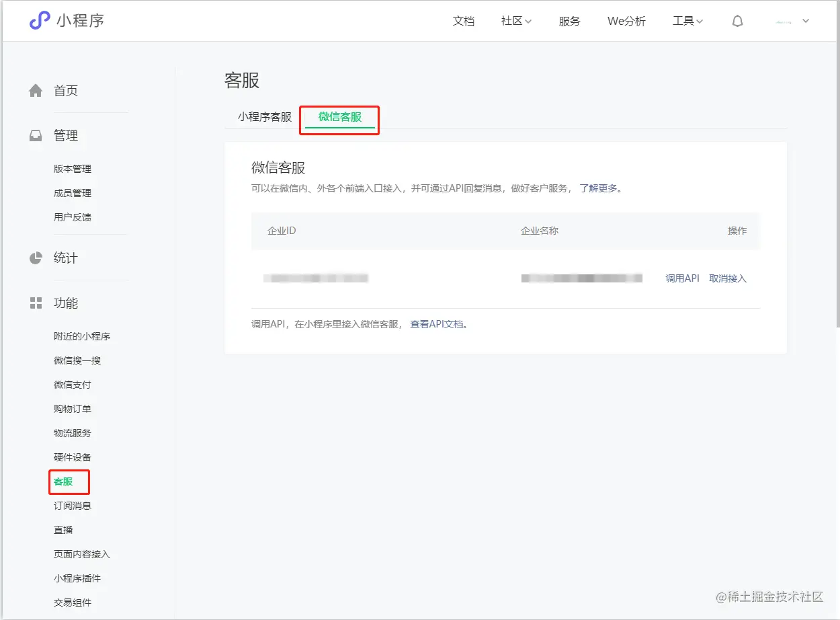Viewport: 840px width, 620px height.
Task: Open 小程序插件 in sidebar
Action: (77, 578)
